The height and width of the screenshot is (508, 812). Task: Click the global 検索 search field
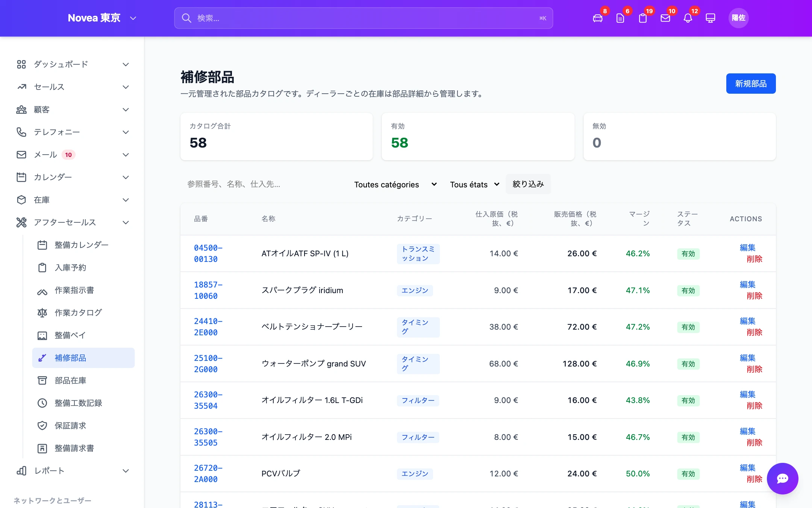click(364, 18)
